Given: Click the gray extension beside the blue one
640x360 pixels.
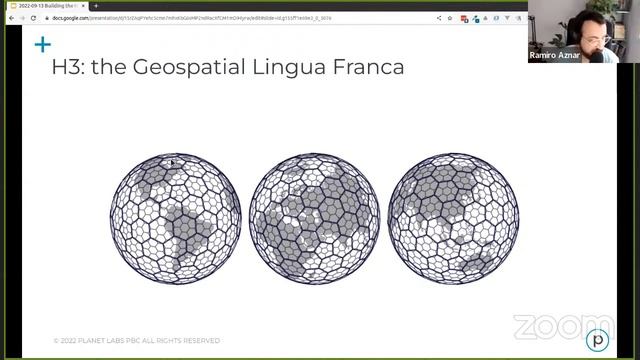Looking at the screenshot, I should pos(486,18).
